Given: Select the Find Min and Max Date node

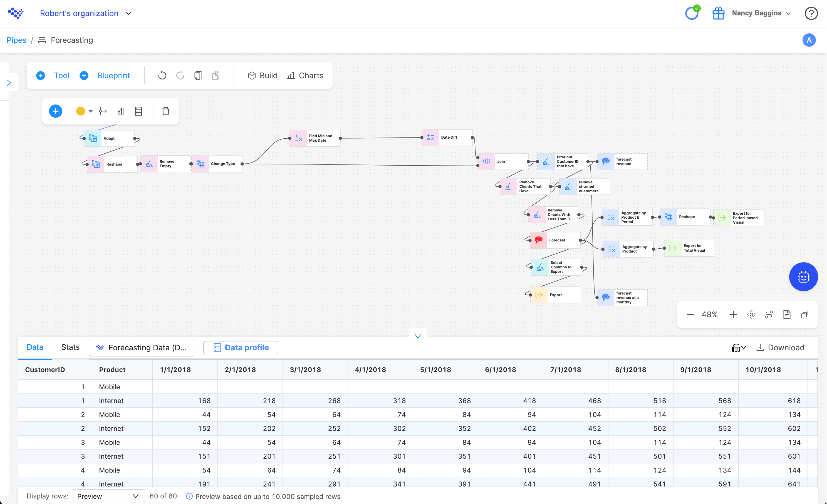Looking at the screenshot, I should [315, 138].
